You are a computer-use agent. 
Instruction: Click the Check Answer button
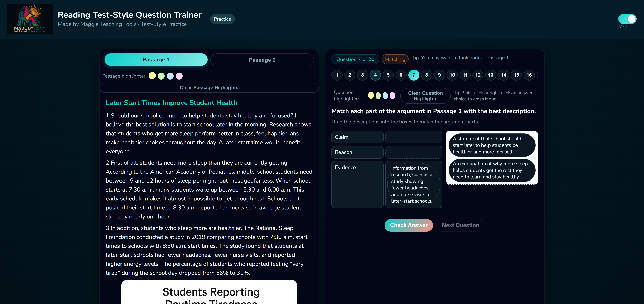point(408,225)
